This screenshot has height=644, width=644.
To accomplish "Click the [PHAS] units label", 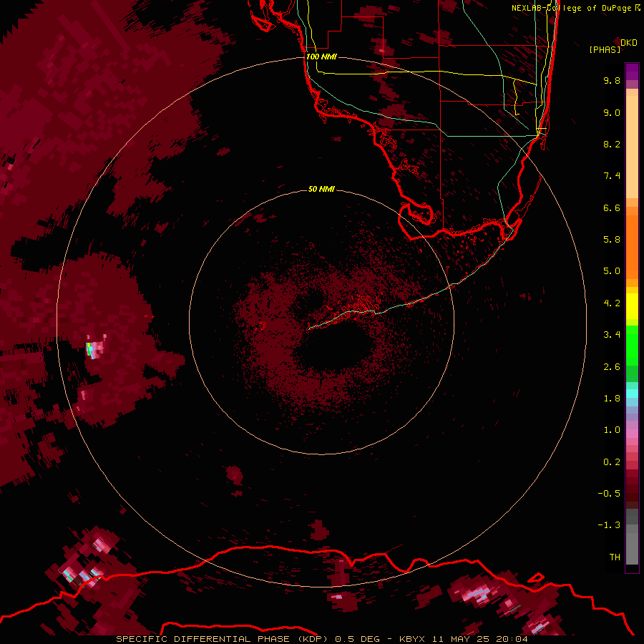I will pyautogui.click(x=605, y=50).
